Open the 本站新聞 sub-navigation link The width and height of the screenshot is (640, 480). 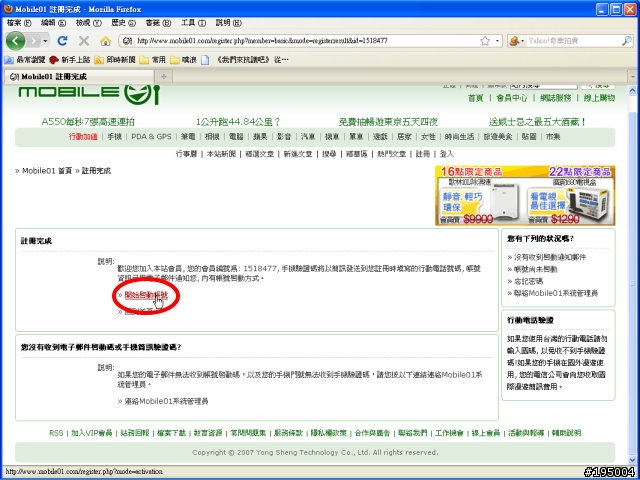pos(221,154)
